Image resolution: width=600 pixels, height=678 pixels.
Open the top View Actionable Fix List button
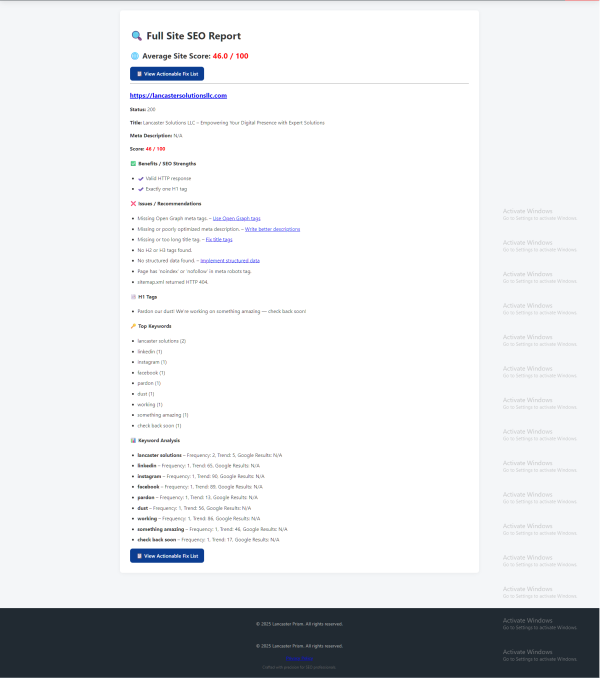167,74
